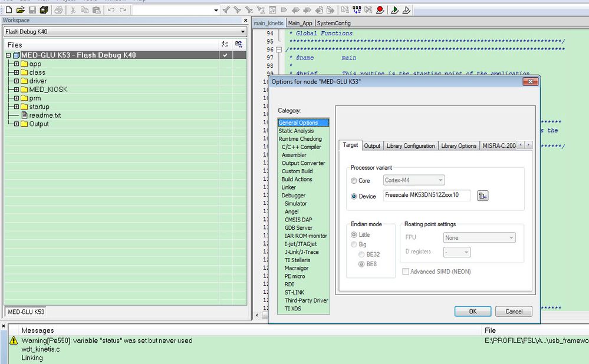Viewport: 589px width, 364px height.
Task: Expand the prm folder node
Action: pyautogui.click(x=16, y=98)
